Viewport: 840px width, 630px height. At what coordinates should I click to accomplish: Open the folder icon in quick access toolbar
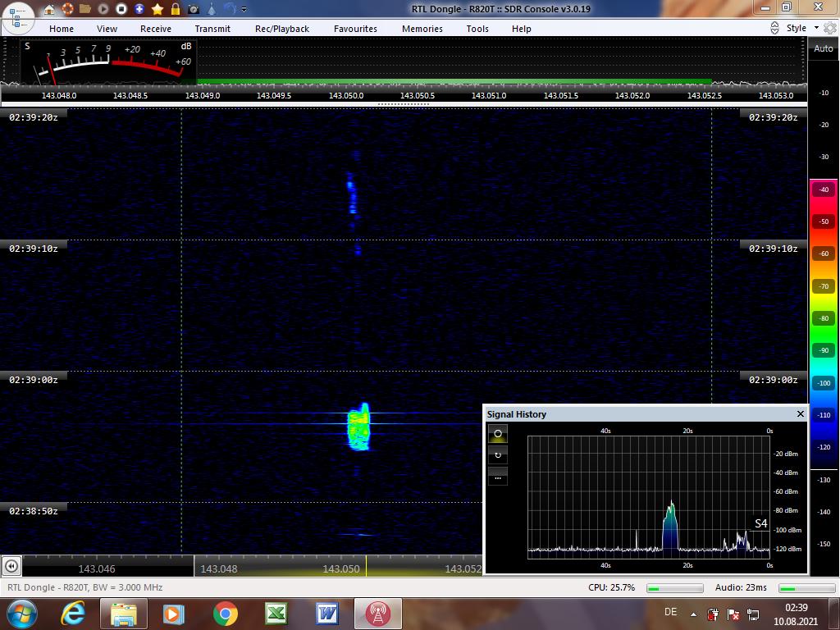85,9
